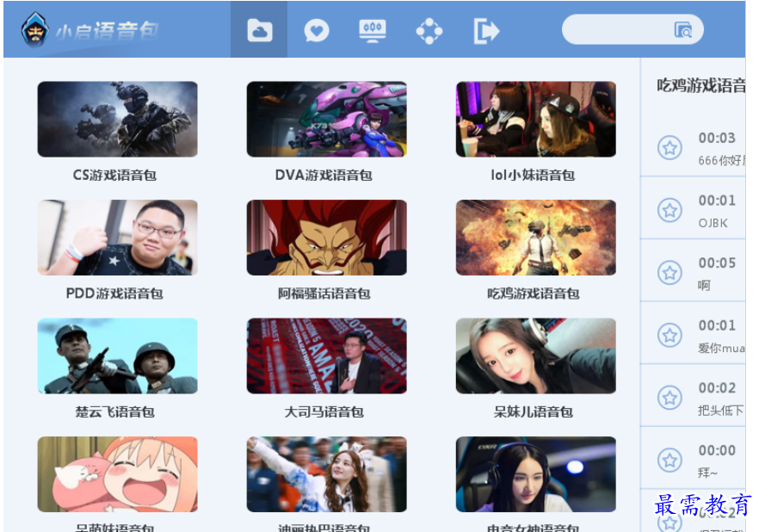
Task: Open the favorites heart chat icon
Action: 317,31
